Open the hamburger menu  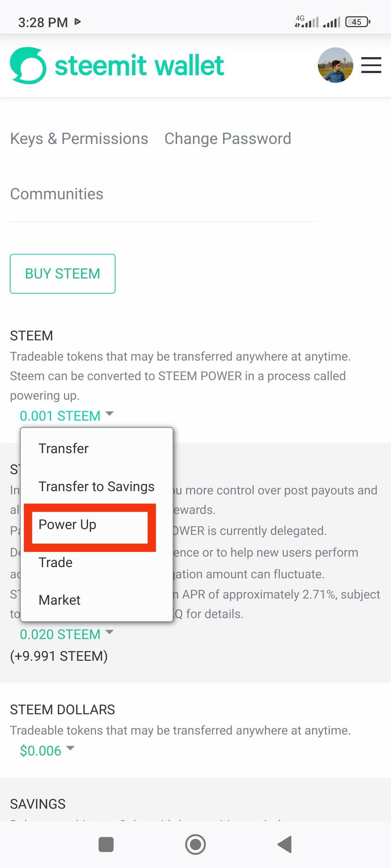coord(371,65)
